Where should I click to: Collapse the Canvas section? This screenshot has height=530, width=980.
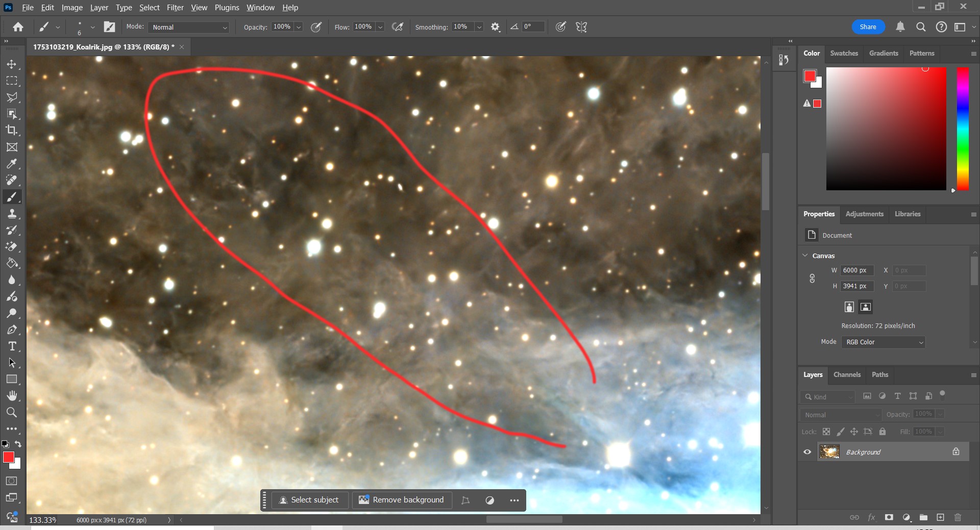pyautogui.click(x=805, y=256)
